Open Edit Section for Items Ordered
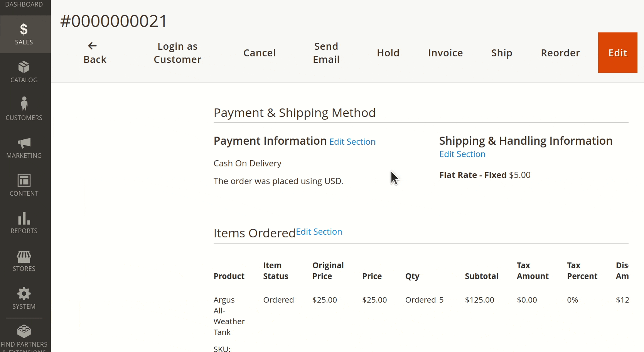The height and width of the screenshot is (352, 644). [x=319, y=231]
